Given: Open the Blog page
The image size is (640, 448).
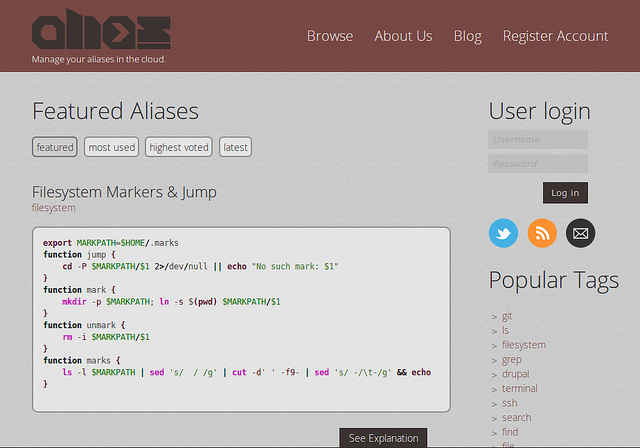Looking at the screenshot, I should coord(467,36).
